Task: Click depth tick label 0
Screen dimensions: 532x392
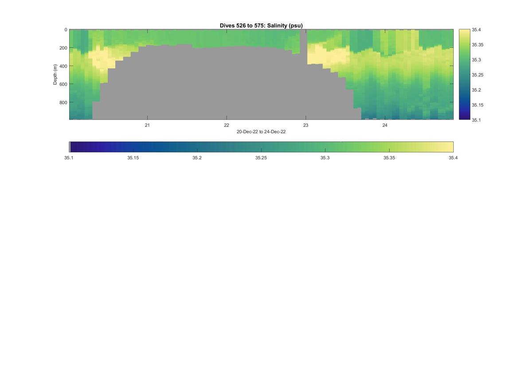Action: click(x=66, y=30)
